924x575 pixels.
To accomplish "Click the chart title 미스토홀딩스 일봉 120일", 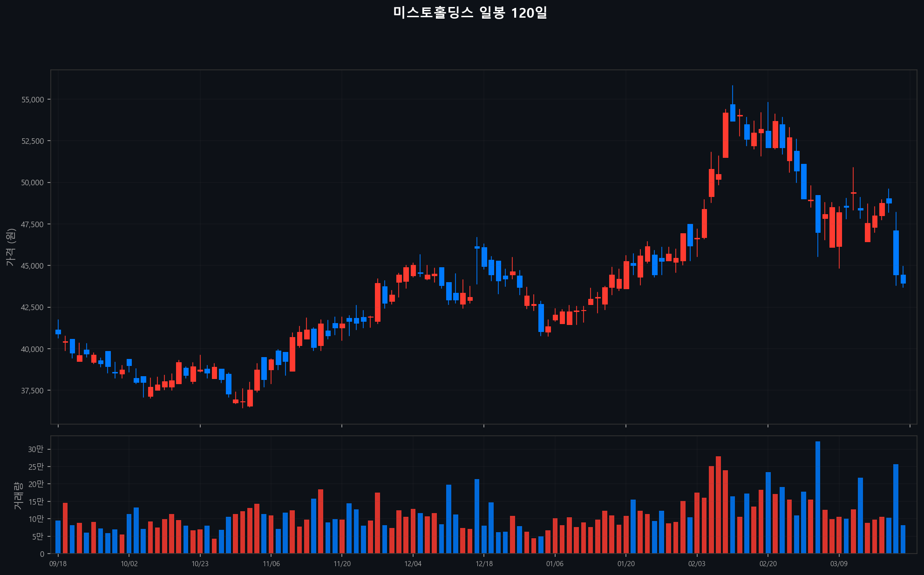I will [469, 13].
